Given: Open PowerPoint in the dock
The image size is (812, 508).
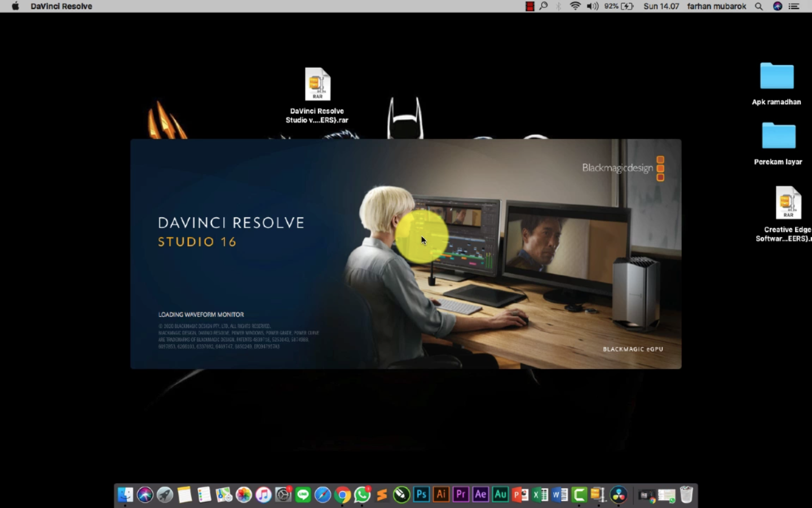Looking at the screenshot, I should [x=520, y=495].
